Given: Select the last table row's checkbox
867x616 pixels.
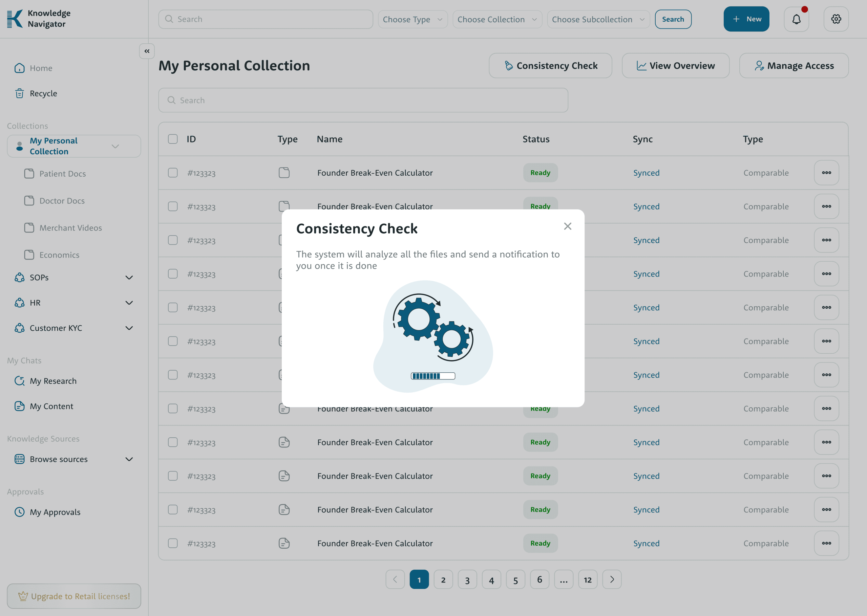Looking at the screenshot, I should tap(173, 543).
